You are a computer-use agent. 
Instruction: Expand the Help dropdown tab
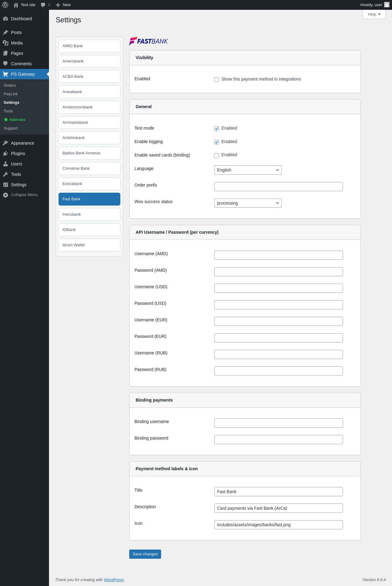[x=374, y=14]
